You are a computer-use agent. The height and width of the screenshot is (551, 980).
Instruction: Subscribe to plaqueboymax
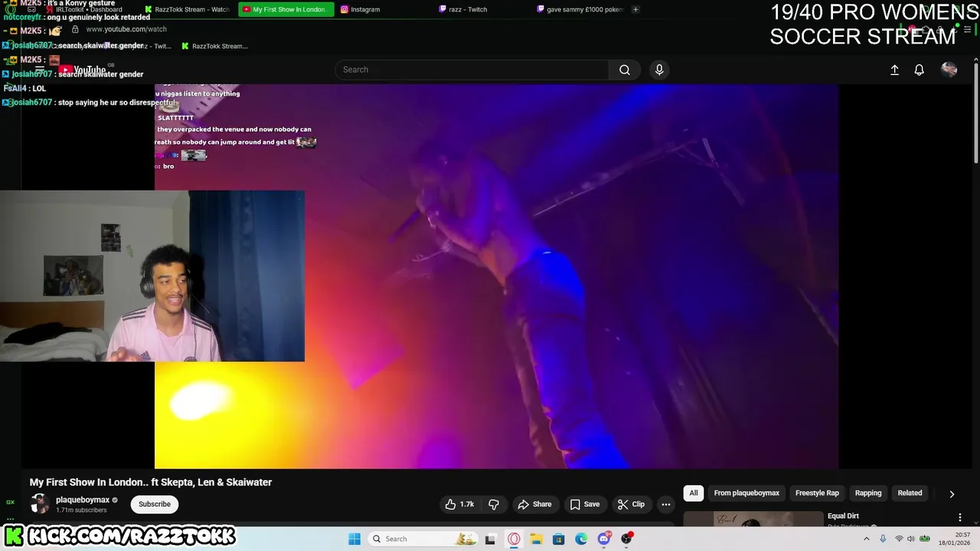[x=155, y=504]
